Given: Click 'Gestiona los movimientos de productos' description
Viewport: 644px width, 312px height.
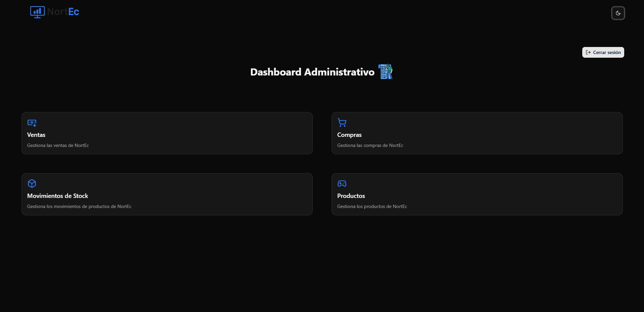Looking at the screenshot, I should (79, 206).
